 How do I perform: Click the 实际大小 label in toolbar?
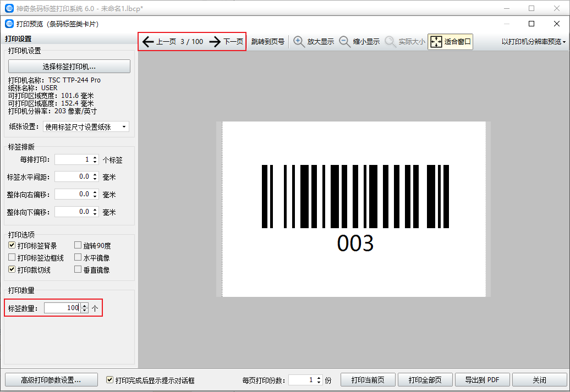[x=412, y=42]
